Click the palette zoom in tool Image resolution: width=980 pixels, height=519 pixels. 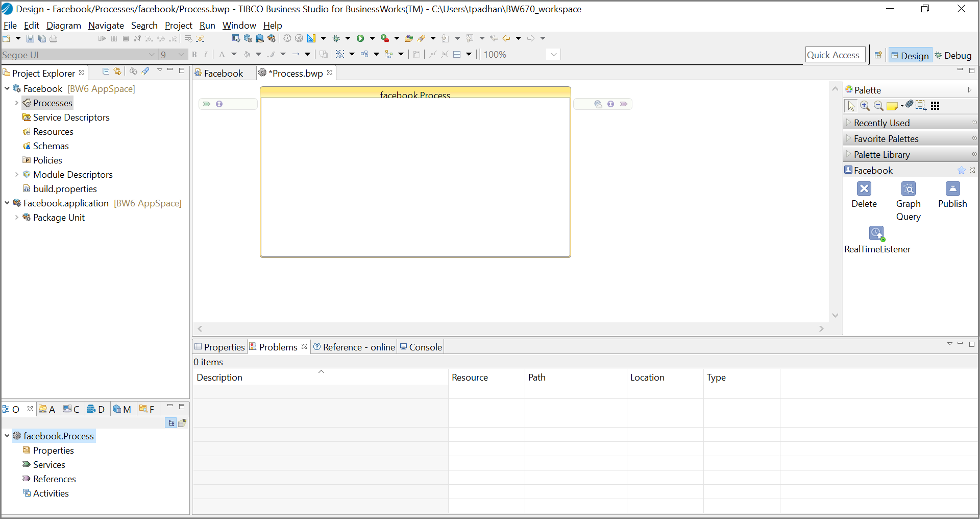point(865,106)
